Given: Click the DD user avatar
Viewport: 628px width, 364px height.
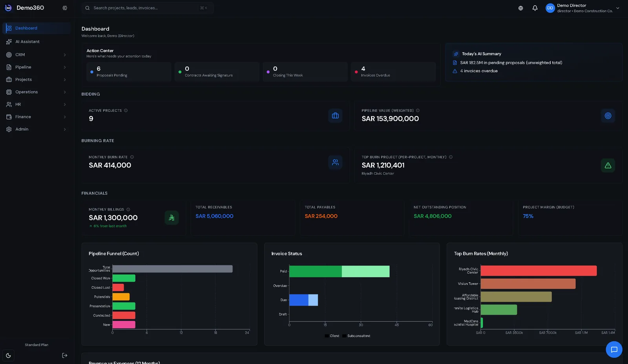Looking at the screenshot, I should click(550, 8).
